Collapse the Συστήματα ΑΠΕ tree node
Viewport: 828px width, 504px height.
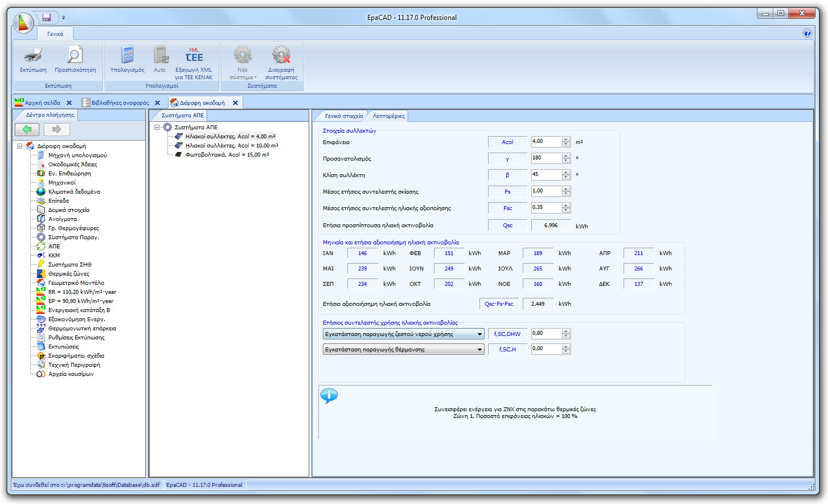point(158,128)
